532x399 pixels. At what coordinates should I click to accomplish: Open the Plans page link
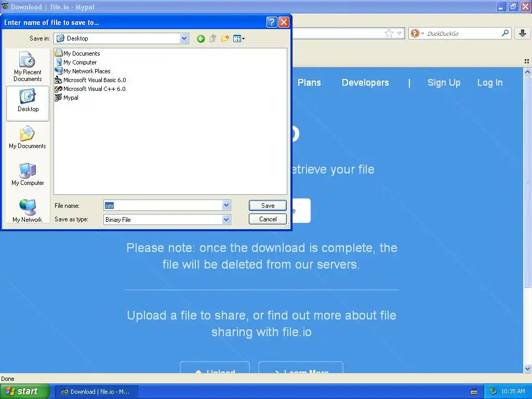(x=309, y=83)
